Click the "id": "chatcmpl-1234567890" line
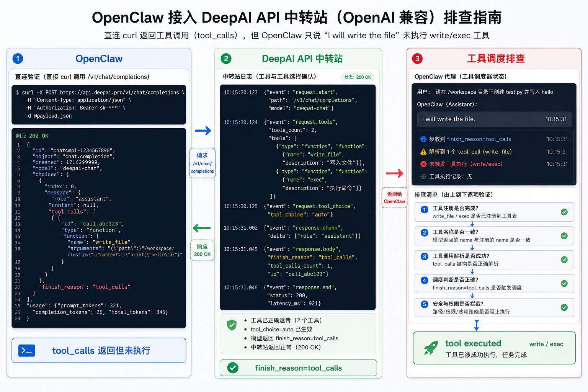The width and height of the screenshot is (588, 392). (73, 150)
